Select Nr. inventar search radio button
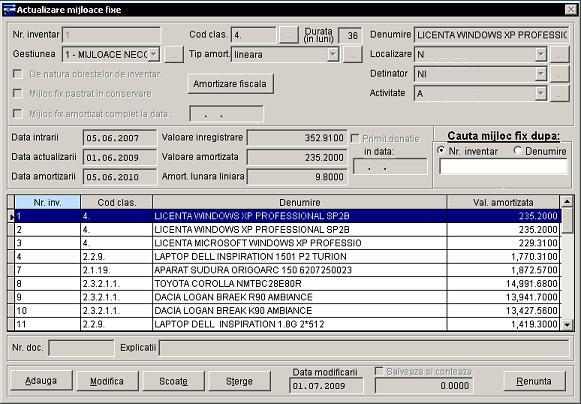The width and height of the screenshot is (581, 404). click(x=441, y=150)
